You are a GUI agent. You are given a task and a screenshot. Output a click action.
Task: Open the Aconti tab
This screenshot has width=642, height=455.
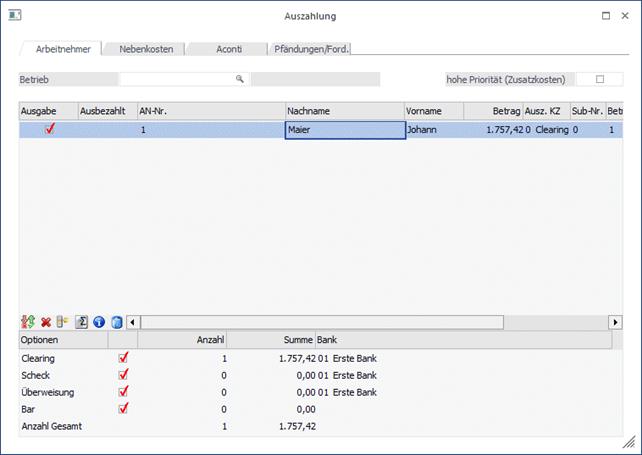coord(227,48)
